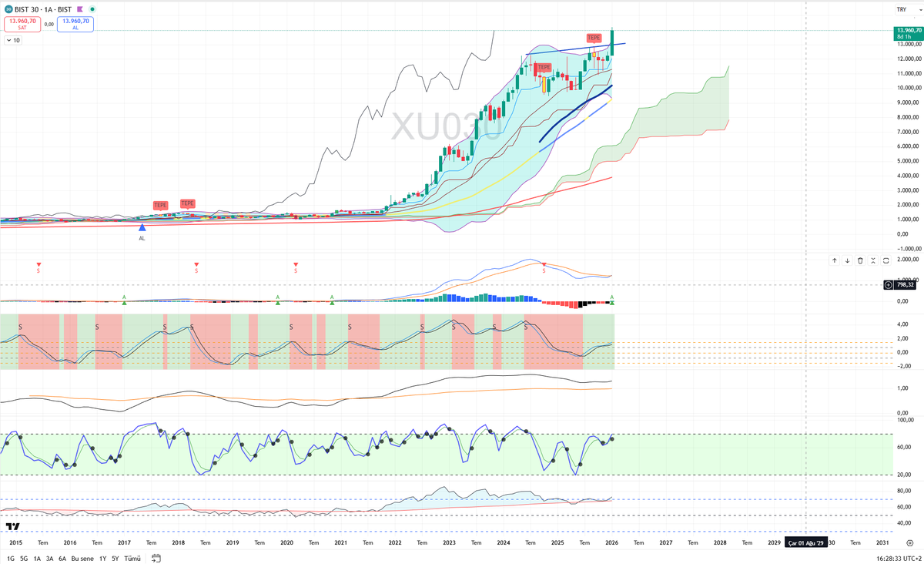Select the 1G time range
Image resolution: width=924 pixels, height=564 pixels.
tap(11, 559)
